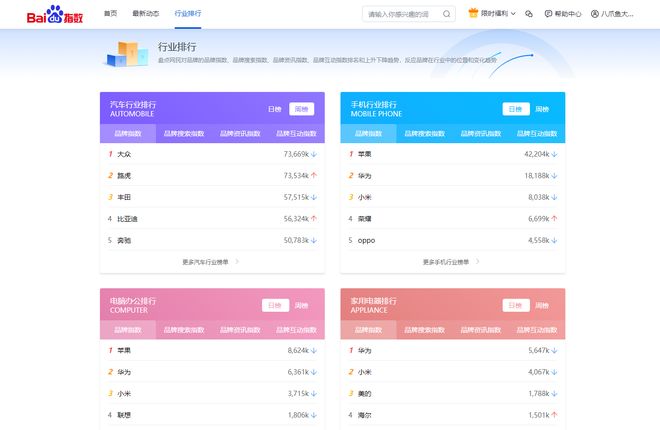Click 路虎 in automobile ranking
The image size is (660, 430).
pos(124,175)
